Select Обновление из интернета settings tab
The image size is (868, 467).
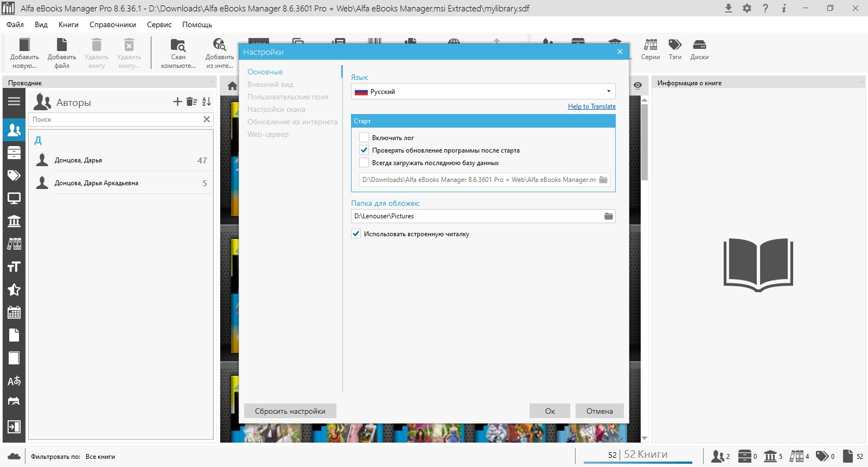(292, 122)
